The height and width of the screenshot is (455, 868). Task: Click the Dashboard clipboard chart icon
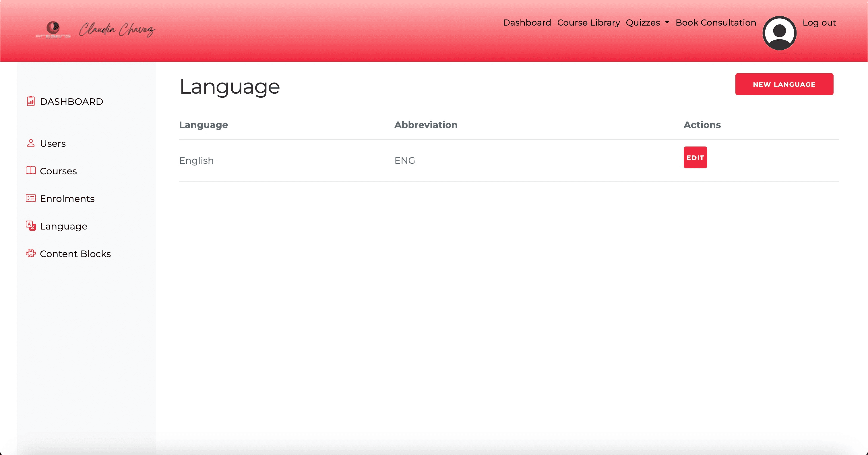pyautogui.click(x=31, y=101)
